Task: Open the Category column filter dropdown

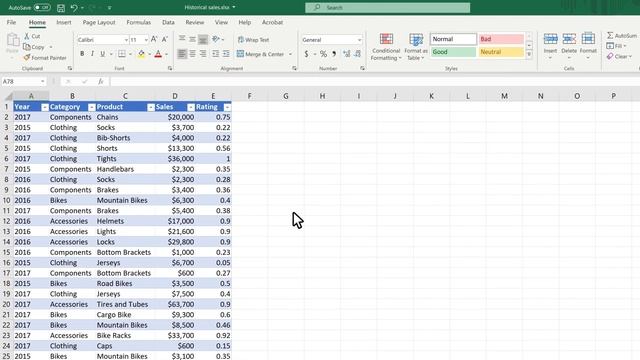Action: (x=91, y=107)
